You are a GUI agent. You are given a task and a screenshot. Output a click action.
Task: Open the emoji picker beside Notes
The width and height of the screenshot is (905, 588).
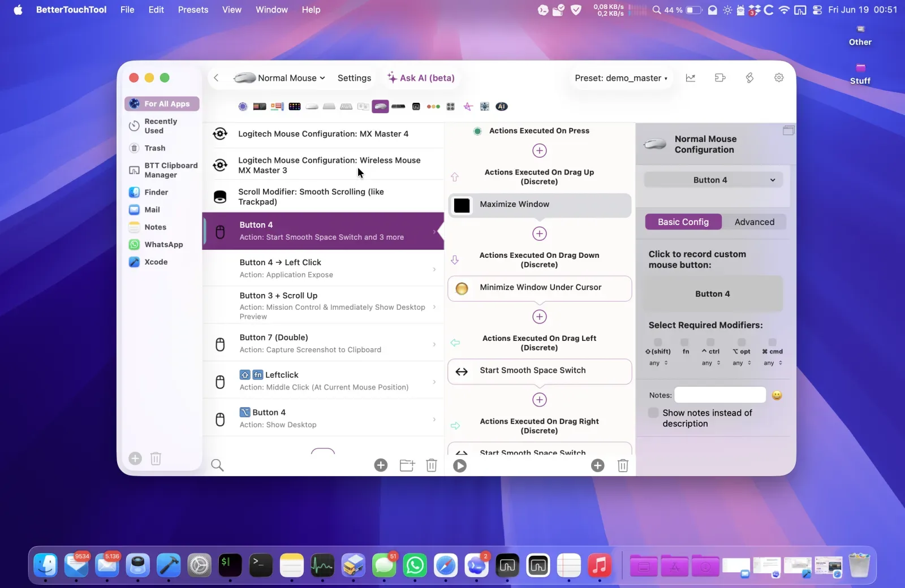pyautogui.click(x=777, y=395)
